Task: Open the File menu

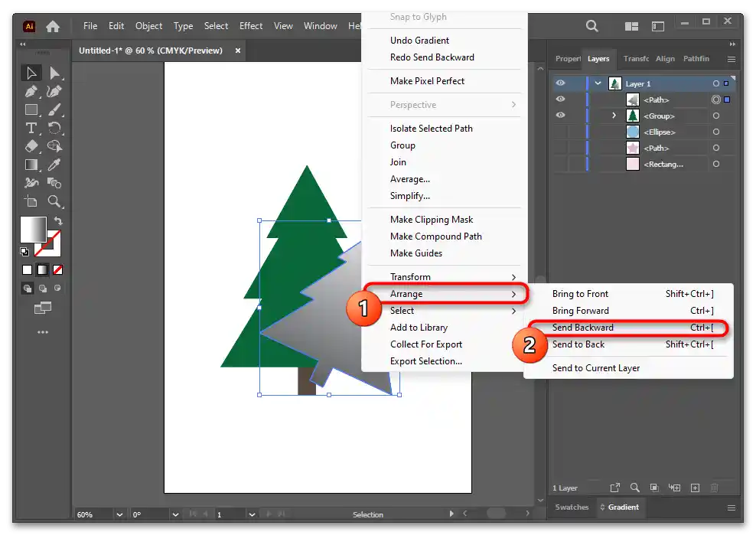Action: [x=90, y=26]
